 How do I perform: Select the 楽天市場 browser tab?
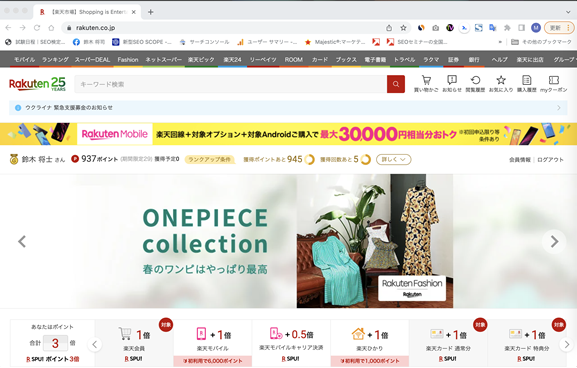(x=87, y=12)
